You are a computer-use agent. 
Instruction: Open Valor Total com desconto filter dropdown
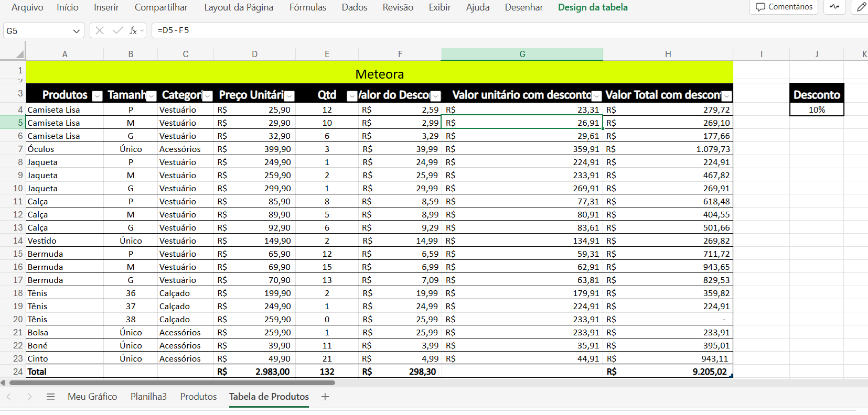726,96
